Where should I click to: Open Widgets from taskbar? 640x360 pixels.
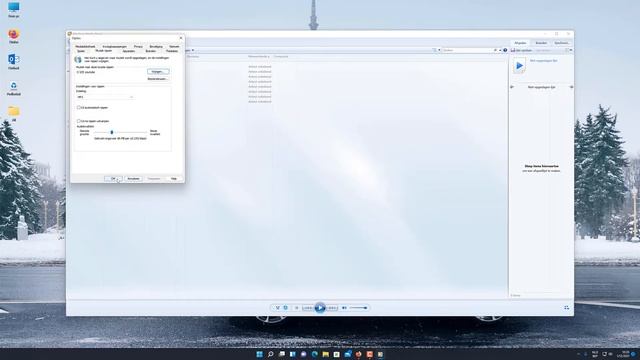pos(293,354)
